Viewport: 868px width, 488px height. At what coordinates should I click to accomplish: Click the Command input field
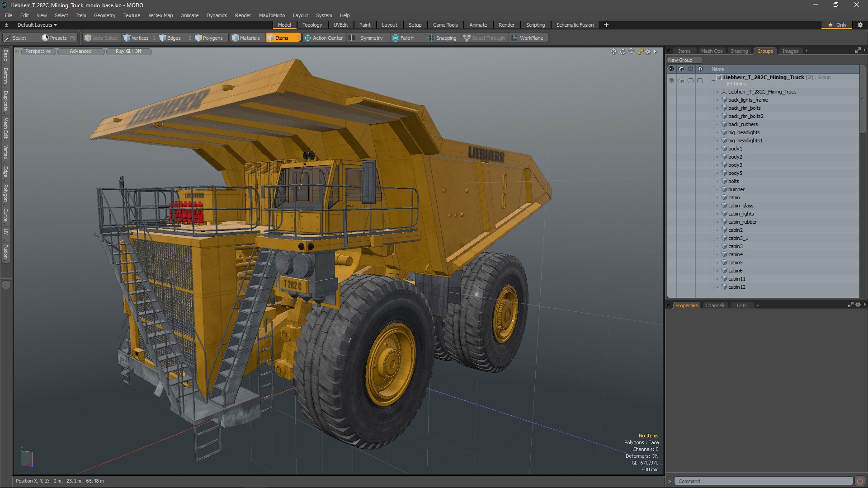(x=763, y=481)
